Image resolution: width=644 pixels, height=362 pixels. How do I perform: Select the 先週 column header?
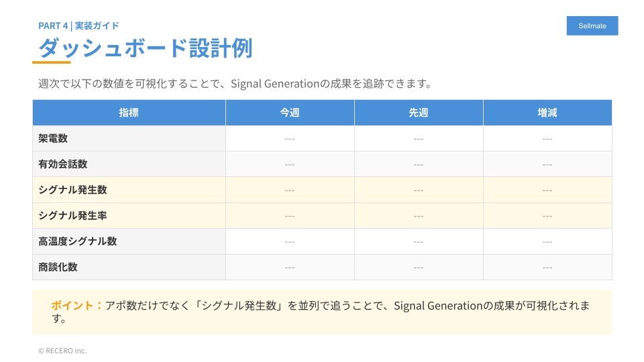point(419,113)
